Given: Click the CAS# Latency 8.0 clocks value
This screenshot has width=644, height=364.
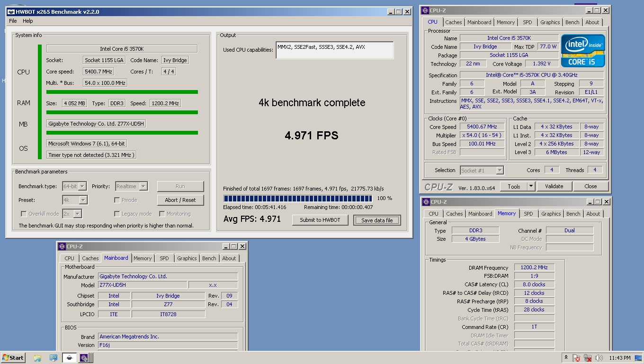Looking at the screenshot, I should click(534, 285).
